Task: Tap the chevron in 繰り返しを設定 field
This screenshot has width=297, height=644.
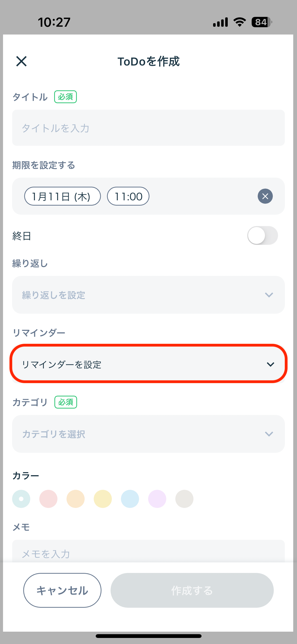Action: [x=269, y=295]
